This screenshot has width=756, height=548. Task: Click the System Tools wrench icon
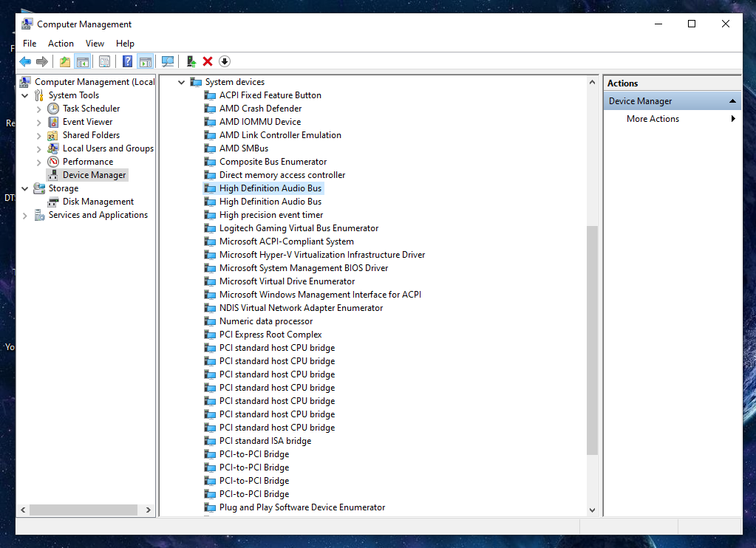[x=39, y=95]
